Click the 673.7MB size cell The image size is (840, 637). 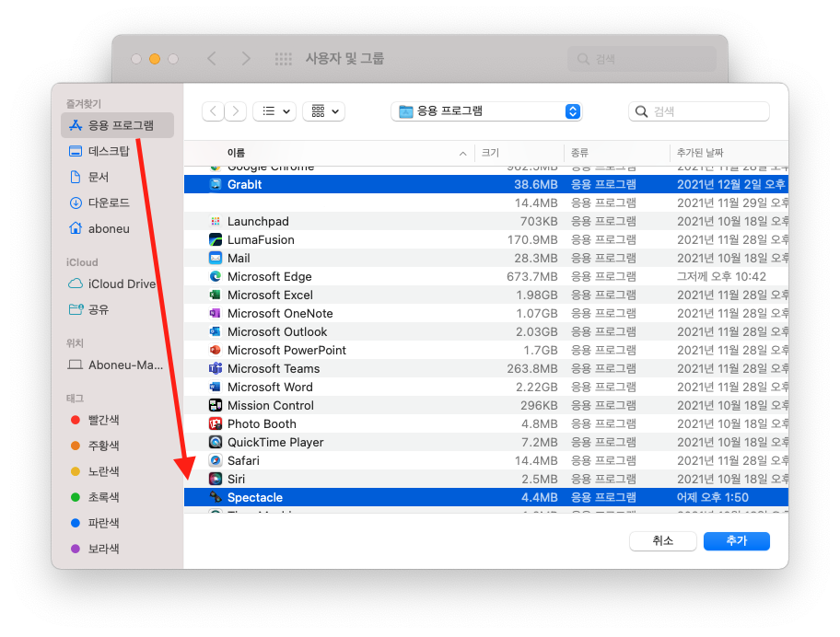(532, 277)
